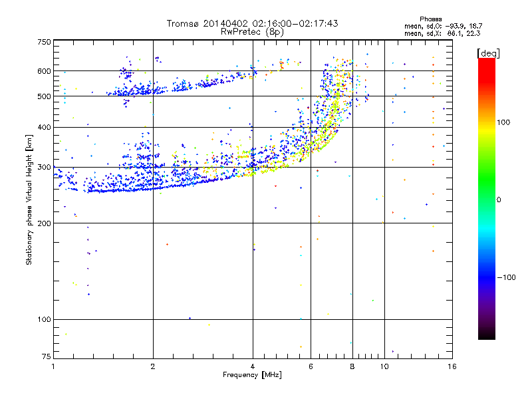
Task: Click the y-axis tick label '400'
Action: click(x=44, y=128)
